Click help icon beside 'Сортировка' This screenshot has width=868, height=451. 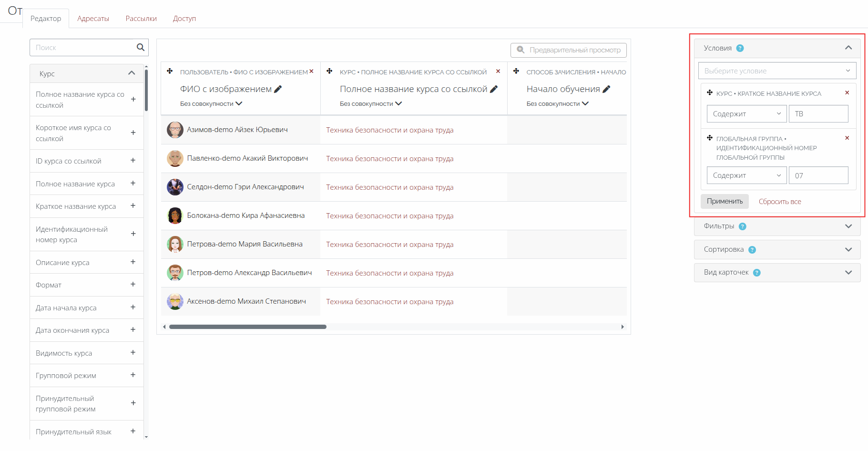[752, 250]
